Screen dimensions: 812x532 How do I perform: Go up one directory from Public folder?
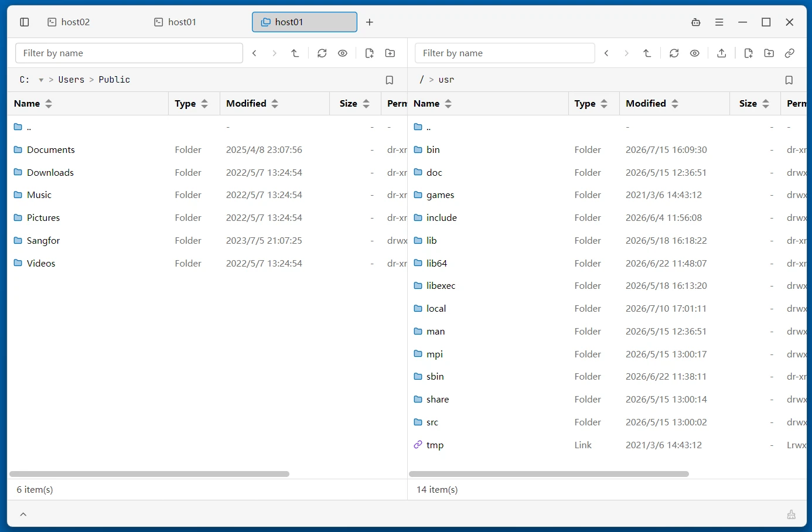pos(295,53)
